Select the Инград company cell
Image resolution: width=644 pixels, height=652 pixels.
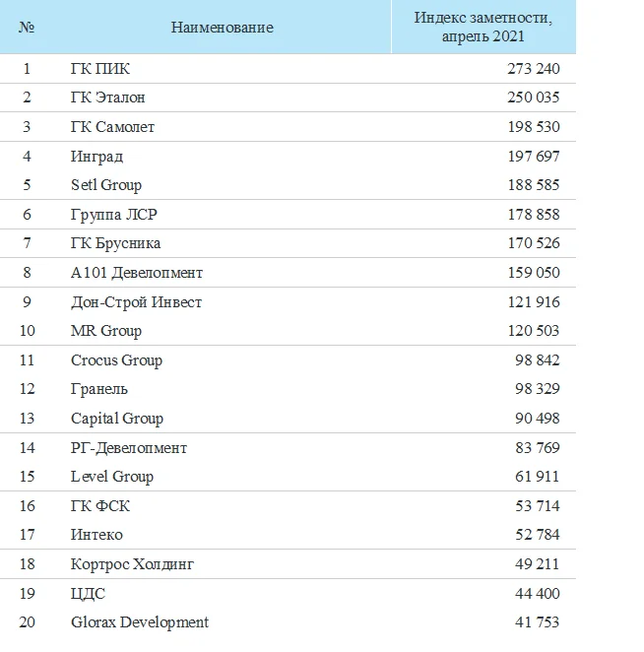(97, 157)
